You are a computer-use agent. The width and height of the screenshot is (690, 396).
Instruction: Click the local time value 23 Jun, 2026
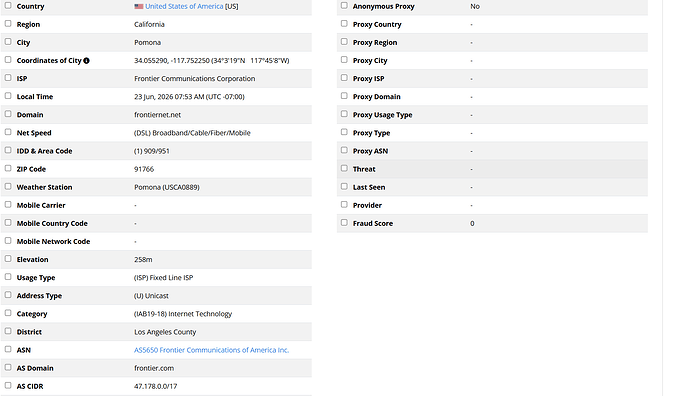point(189,97)
